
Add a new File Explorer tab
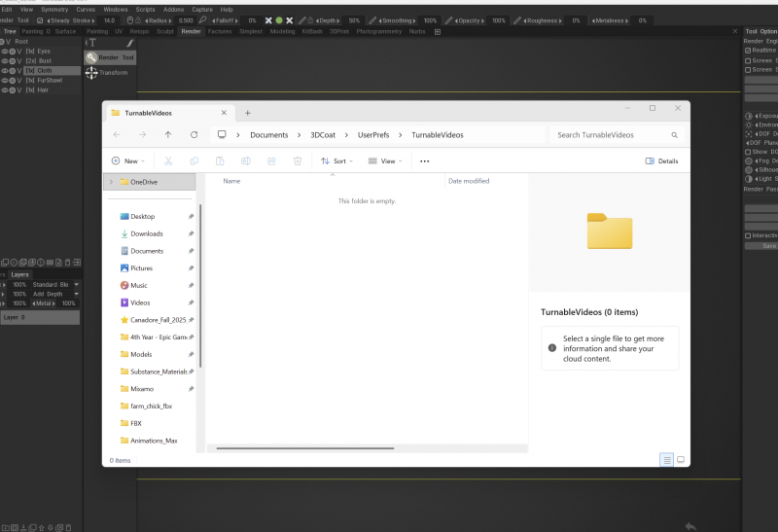tap(248, 113)
